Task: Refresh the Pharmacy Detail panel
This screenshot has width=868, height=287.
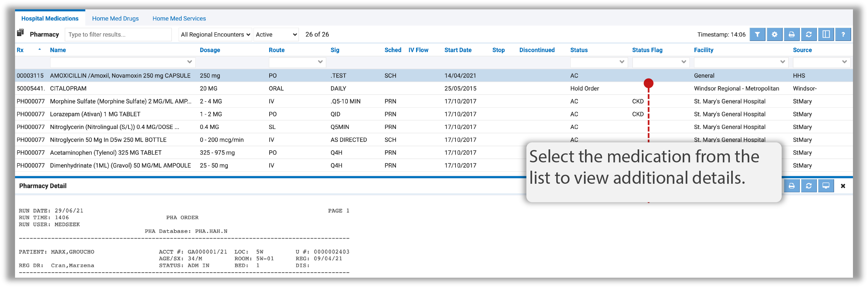Action: click(x=809, y=186)
